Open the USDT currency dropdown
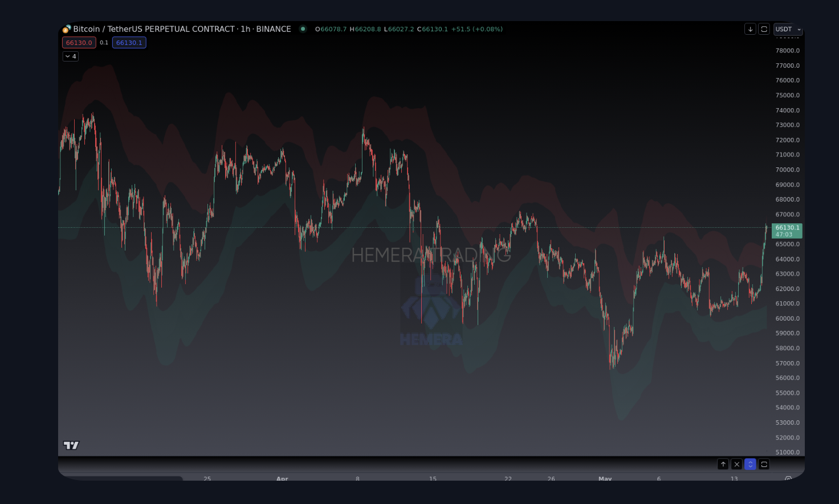Screen dimensions: 839x504 (x=788, y=29)
